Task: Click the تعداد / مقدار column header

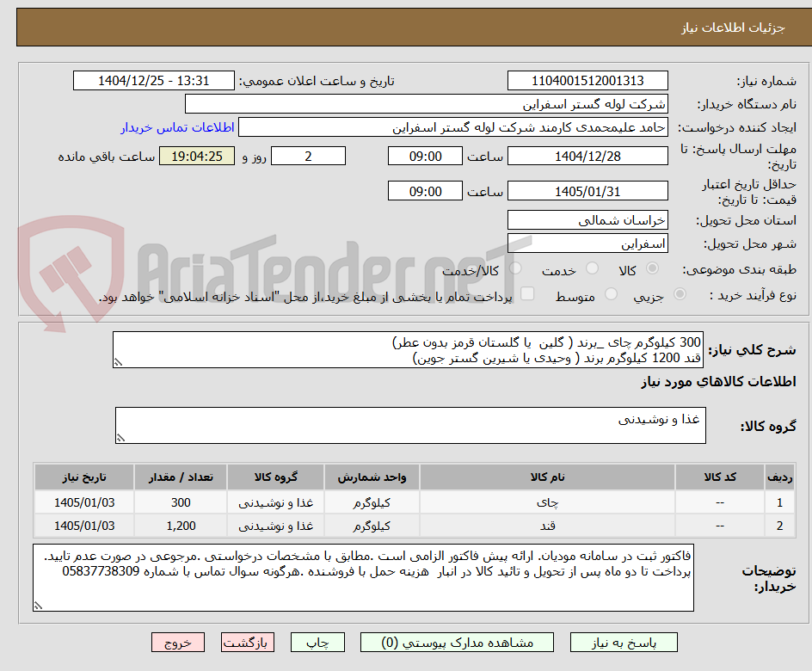Action: pyautogui.click(x=181, y=477)
